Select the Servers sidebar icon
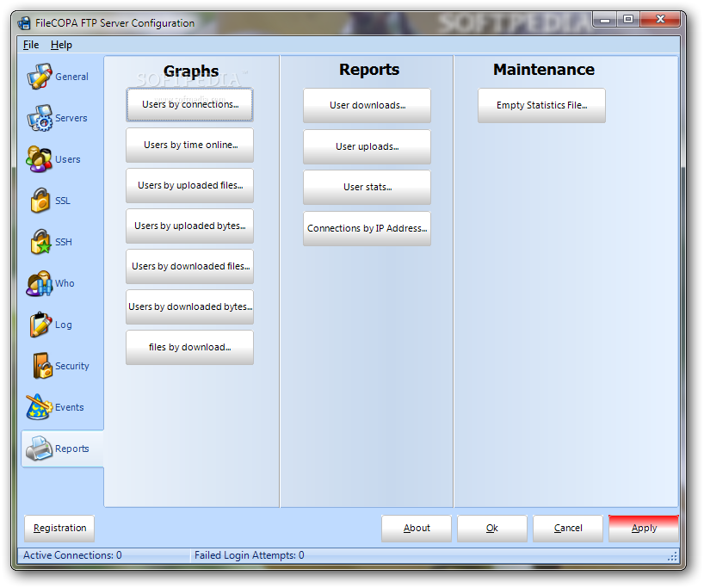This screenshot has height=588, width=704. pos(39,118)
